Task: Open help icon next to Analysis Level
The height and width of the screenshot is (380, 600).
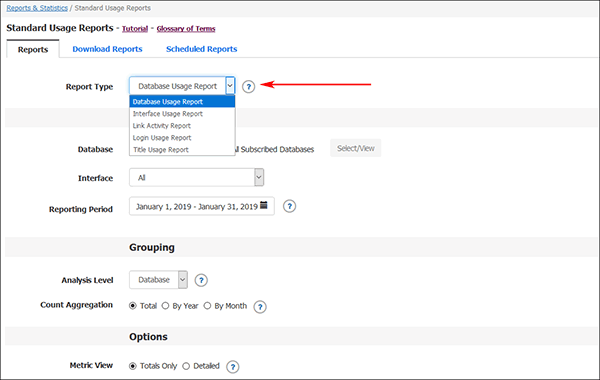Action: coord(201,281)
